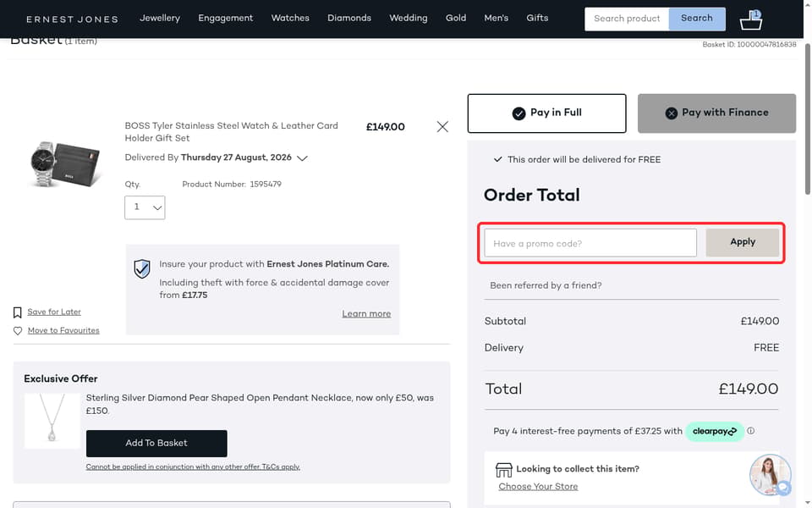This screenshot has width=812, height=508.
Task: Open the basket icon in header
Action: tap(750, 20)
